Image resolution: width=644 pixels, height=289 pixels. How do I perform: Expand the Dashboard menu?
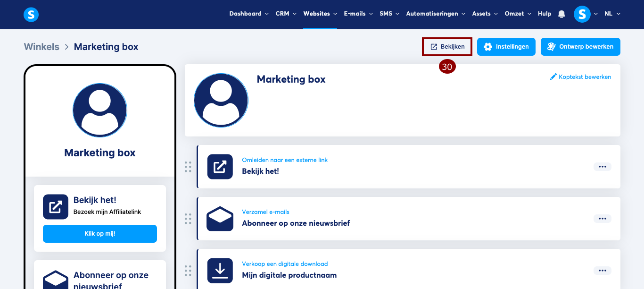pyautogui.click(x=249, y=14)
